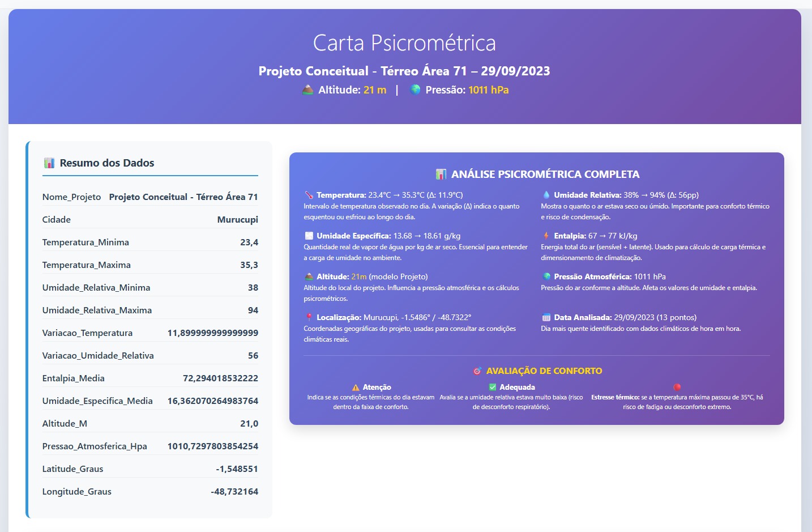Click the target icon beside AVALIAÇÃO DE CONFORTO
812x532 pixels.
[477, 371]
